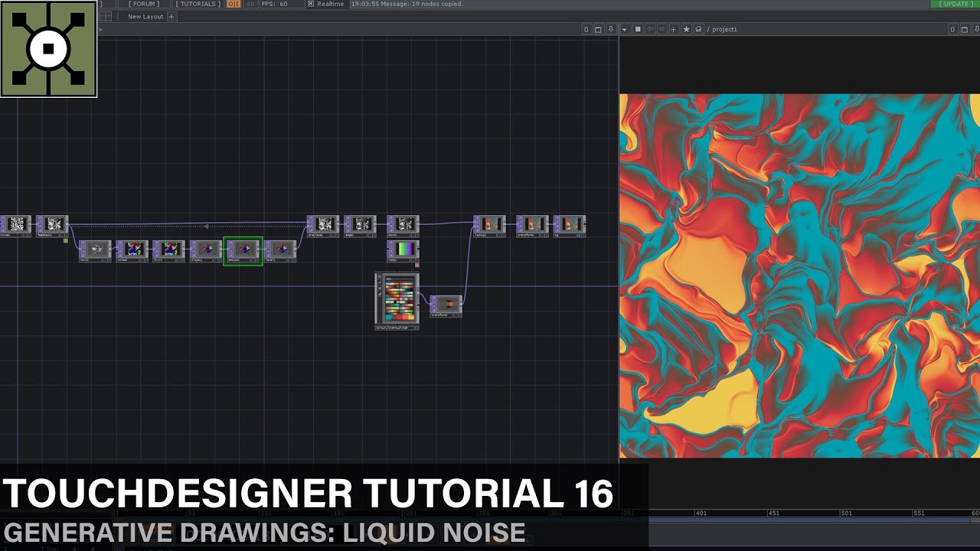Select the transform1 node

(532, 225)
